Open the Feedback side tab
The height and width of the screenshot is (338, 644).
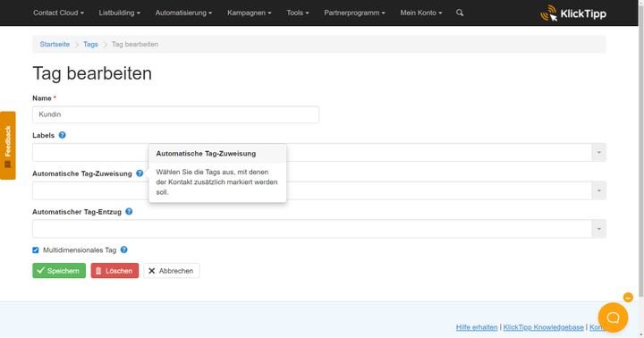tap(8, 146)
